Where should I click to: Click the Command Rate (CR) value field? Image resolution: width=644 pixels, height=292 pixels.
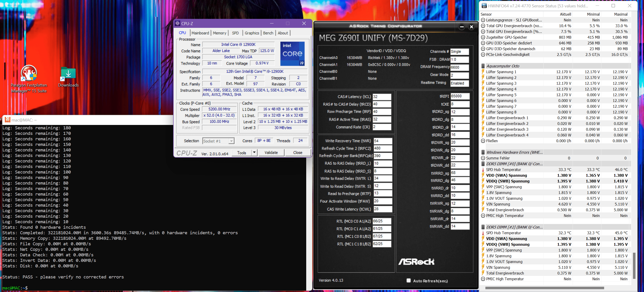pyautogui.click(x=382, y=127)
